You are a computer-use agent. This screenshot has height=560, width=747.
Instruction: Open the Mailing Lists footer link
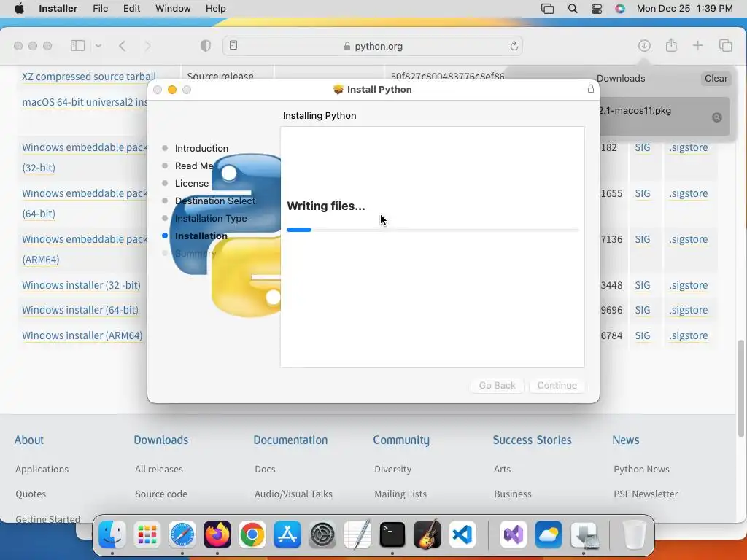pyautogui.click(x=400, y=494)
